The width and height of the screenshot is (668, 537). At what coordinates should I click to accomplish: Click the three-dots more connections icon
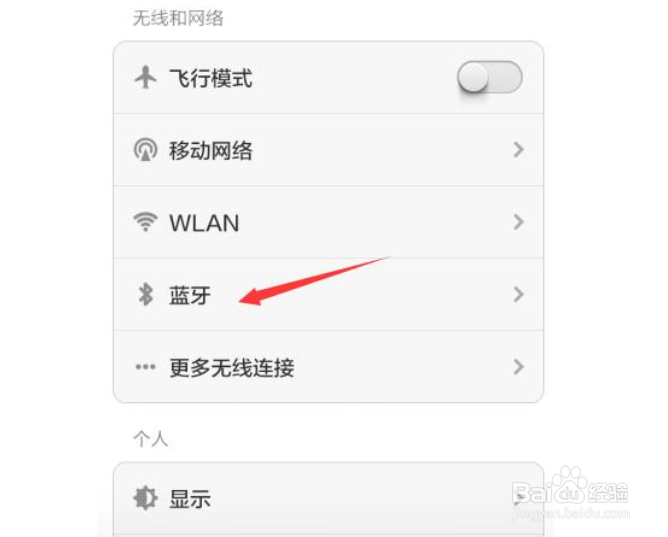tap(145, 367)
